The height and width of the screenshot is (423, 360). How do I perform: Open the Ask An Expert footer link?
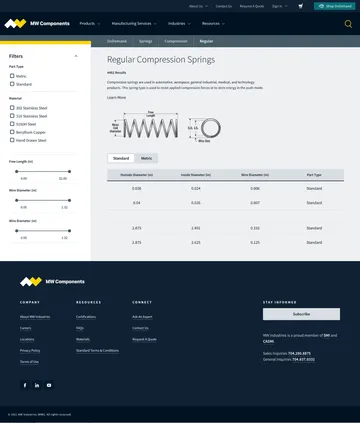[x=142, y=317]
